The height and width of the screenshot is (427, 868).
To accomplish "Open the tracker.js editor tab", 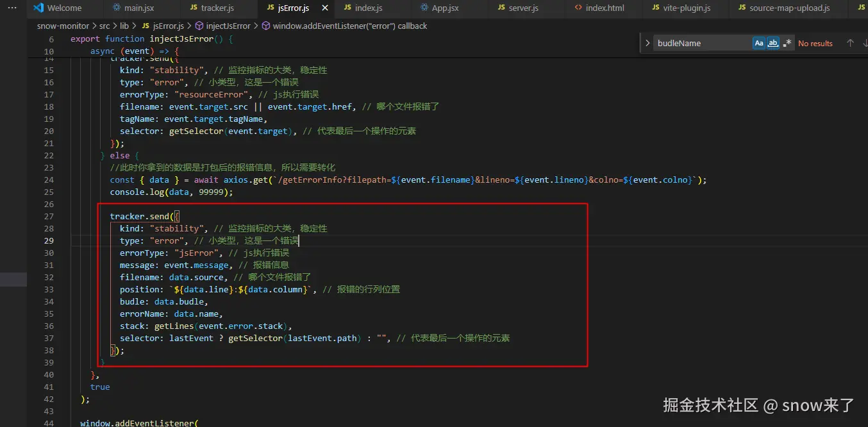I will (212, 8).
